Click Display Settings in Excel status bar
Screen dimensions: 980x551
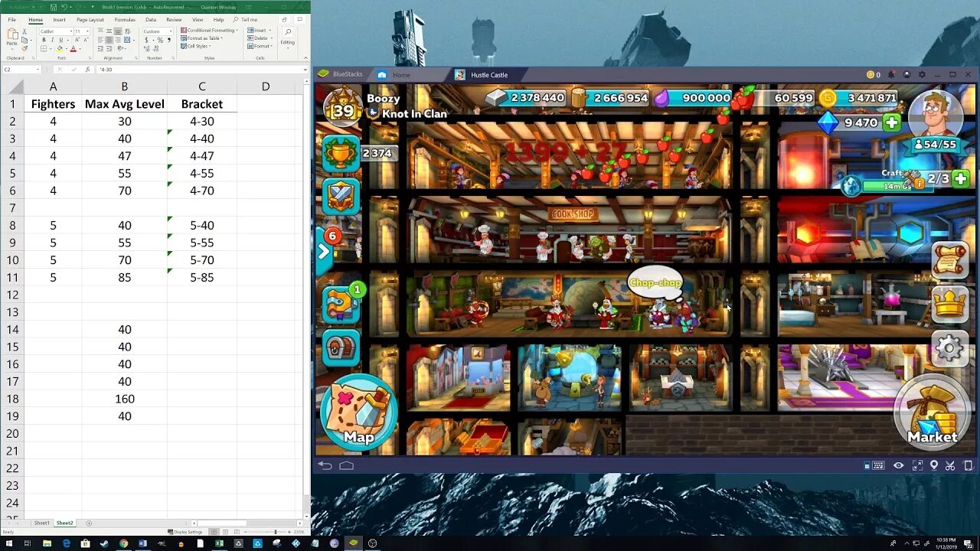pyautogui.click(x=185, y=532)
